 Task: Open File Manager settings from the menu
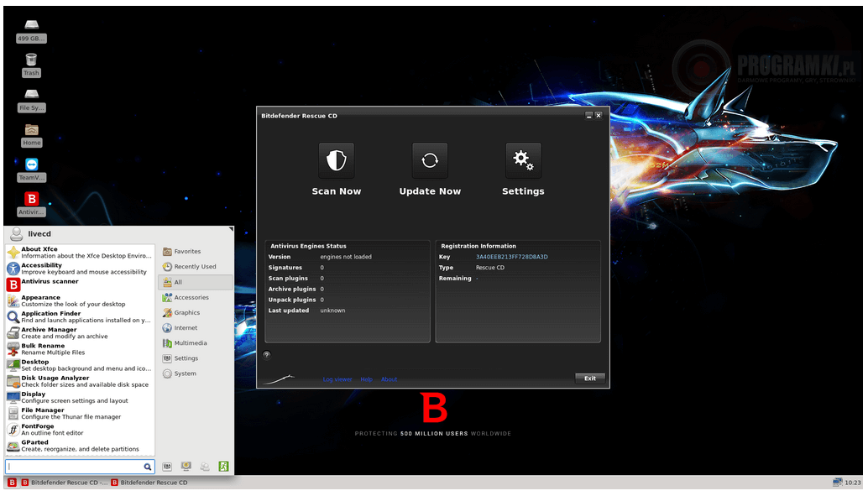click(81, 414)
